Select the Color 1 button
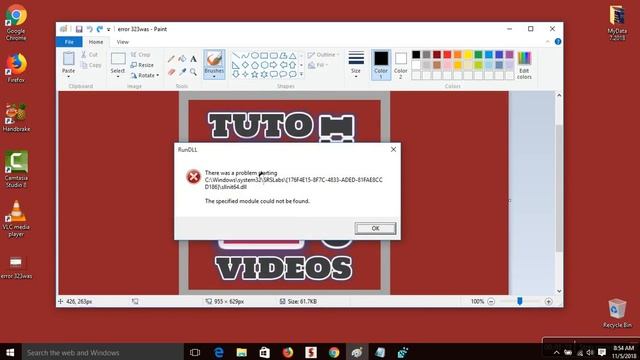The height and width of the screenshot is (360, 640). point(381,64)
